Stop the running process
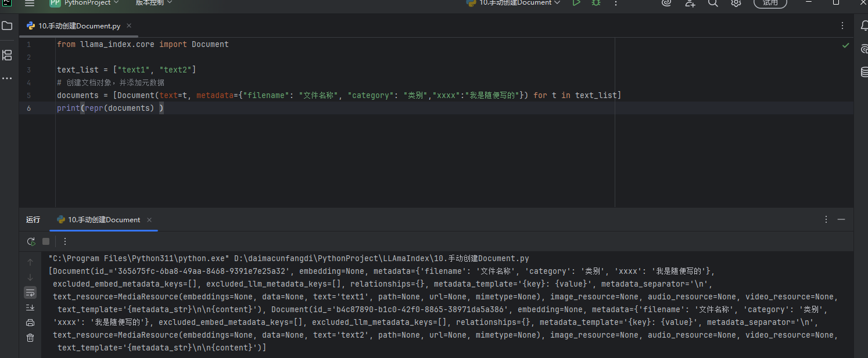Viewport: 868px width, 358px height. point(46,241)
